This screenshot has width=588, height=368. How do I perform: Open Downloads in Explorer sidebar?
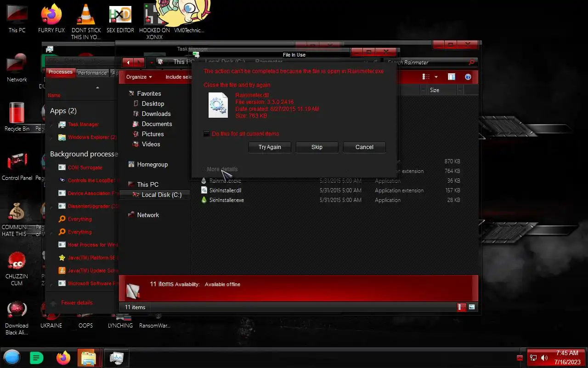(156, 114)
